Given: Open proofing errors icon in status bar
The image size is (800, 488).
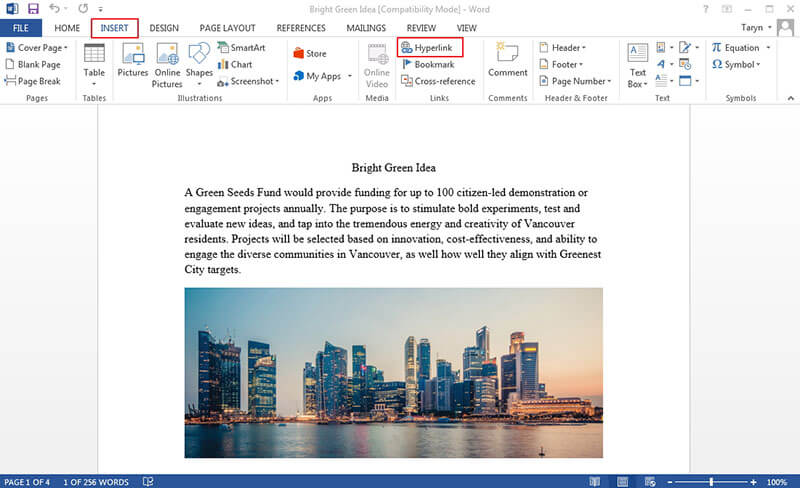Looking at the screenshot, I should coord(148,481).
